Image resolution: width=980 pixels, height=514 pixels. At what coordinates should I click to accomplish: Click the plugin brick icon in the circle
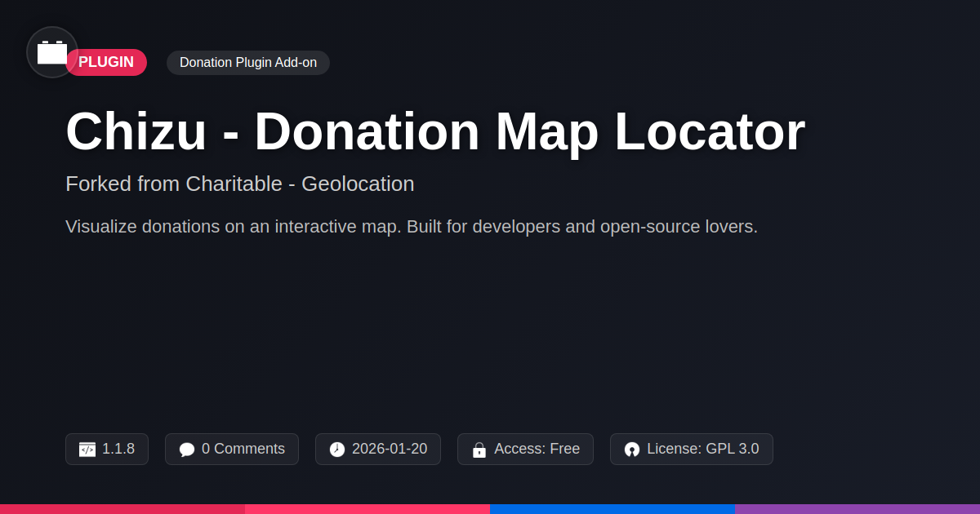coord(52,52)
